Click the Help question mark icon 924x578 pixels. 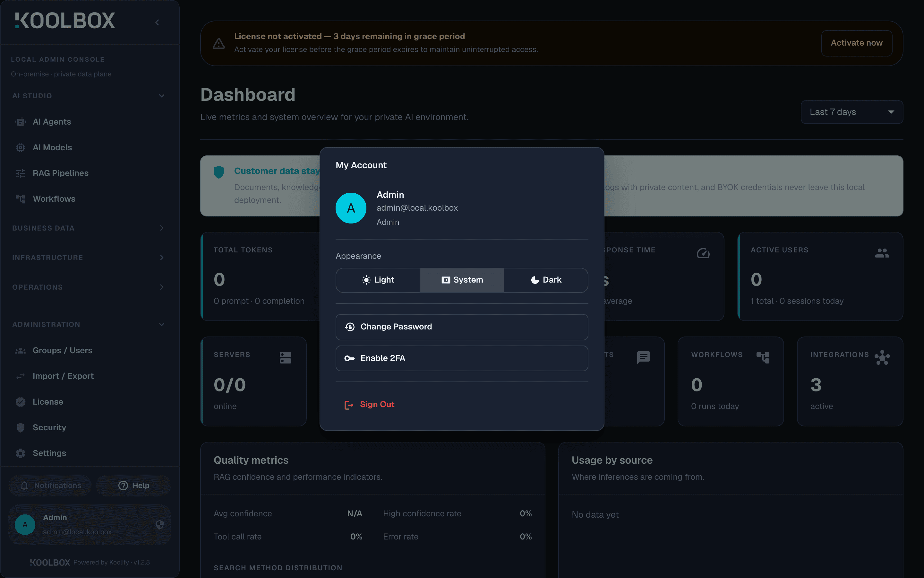click(x=123, y=486)
